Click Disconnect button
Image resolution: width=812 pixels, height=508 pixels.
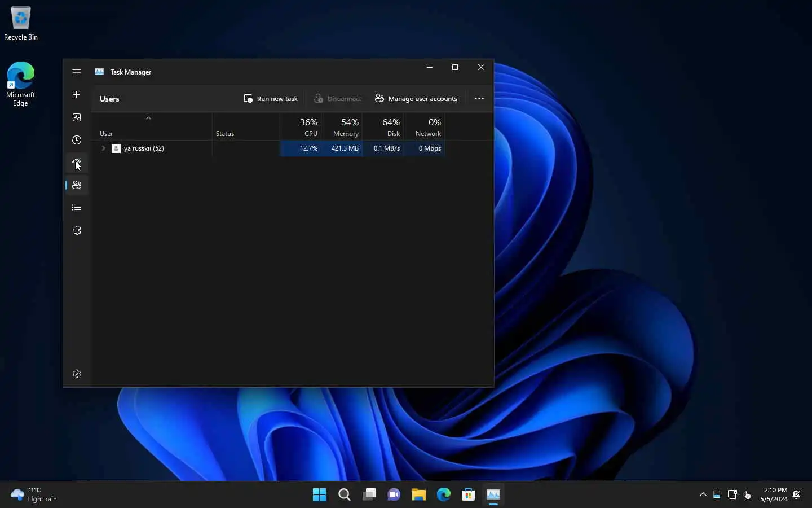(337, 99)
